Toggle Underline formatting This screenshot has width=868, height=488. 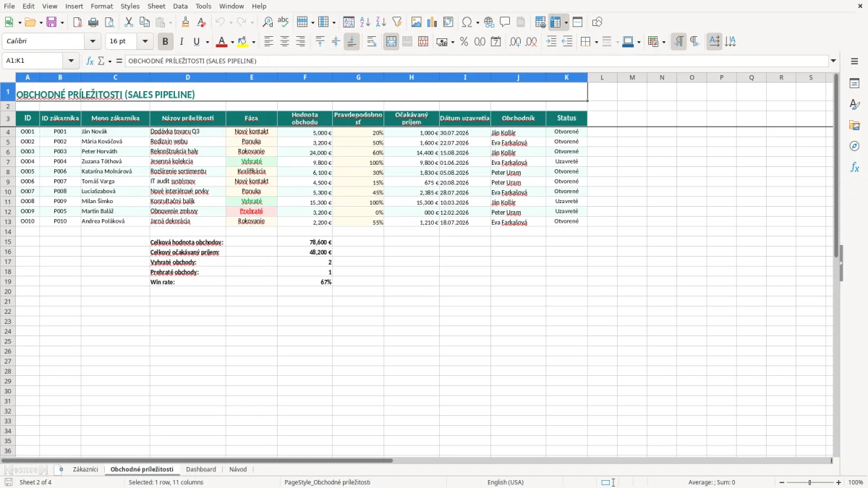coord(197,42)
